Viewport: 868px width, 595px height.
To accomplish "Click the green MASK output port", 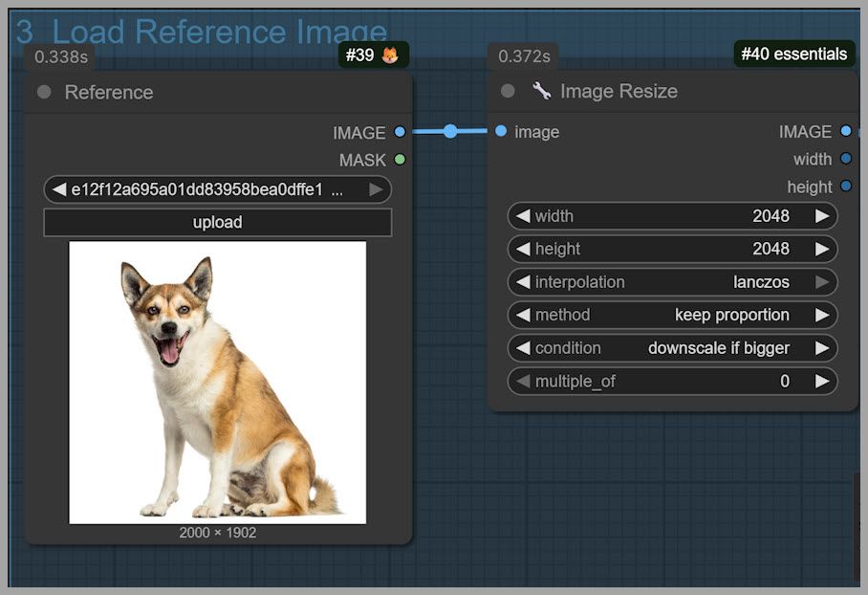I will pos(400,160).
